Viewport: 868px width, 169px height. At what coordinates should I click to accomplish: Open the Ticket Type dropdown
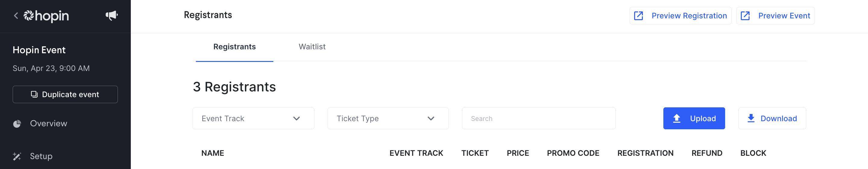coord(388,118)
